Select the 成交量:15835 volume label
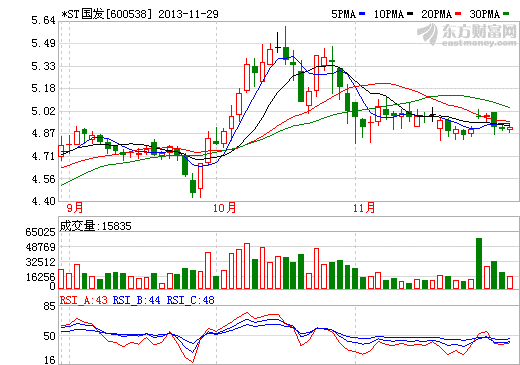Viewport: 520px width, 365px height. tap(95, 226)
